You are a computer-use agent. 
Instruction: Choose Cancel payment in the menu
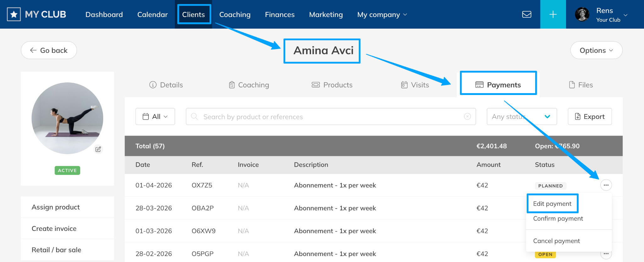point(556,241)
